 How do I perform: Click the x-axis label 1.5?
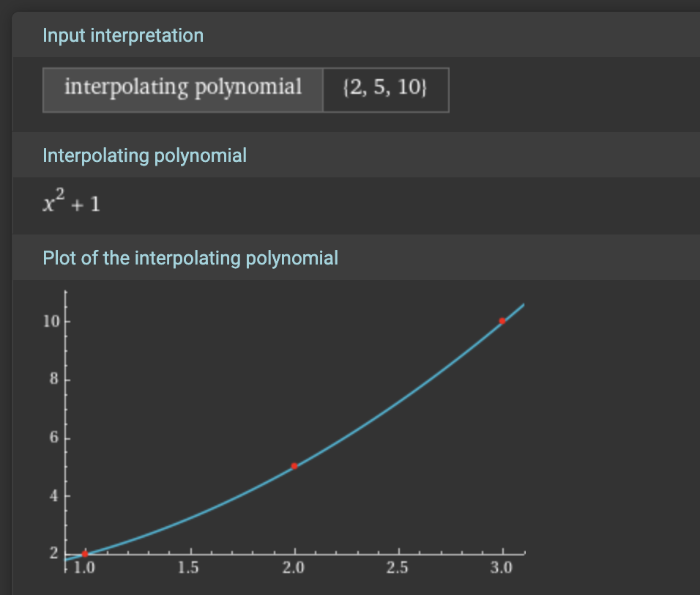tap(190, 569)
